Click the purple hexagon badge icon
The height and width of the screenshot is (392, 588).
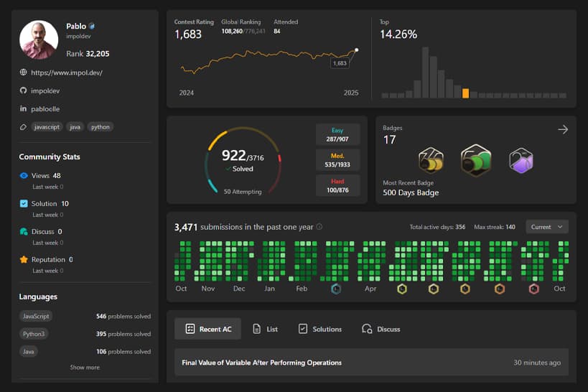pos(521,159)
